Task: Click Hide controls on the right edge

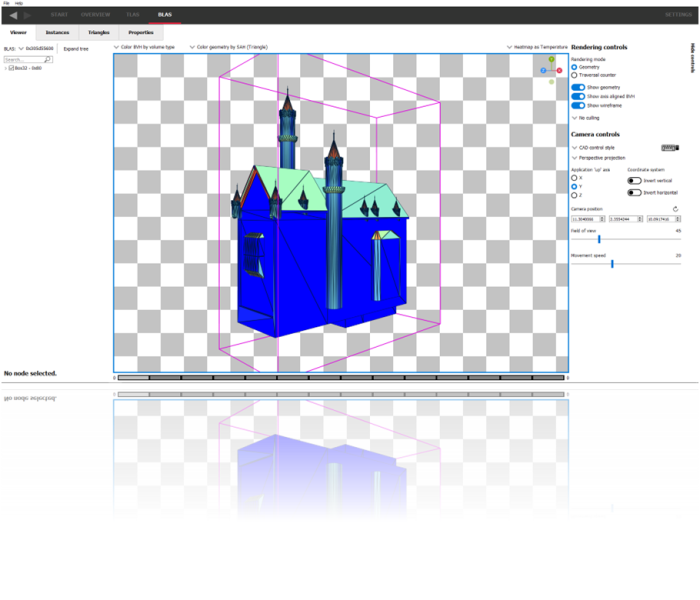Action: (691, 58)
